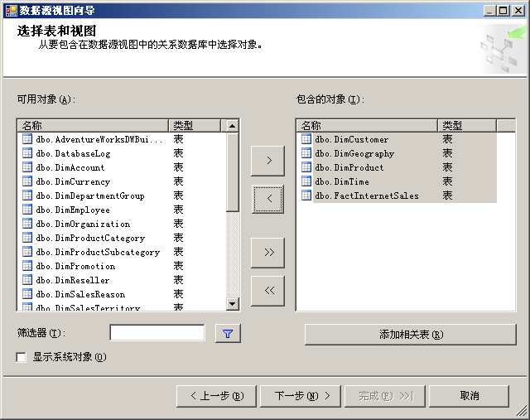This screenshot has height=420, width=530.
Task: Sort included objects by 类型 column header
Action: (x=467, y=126)
